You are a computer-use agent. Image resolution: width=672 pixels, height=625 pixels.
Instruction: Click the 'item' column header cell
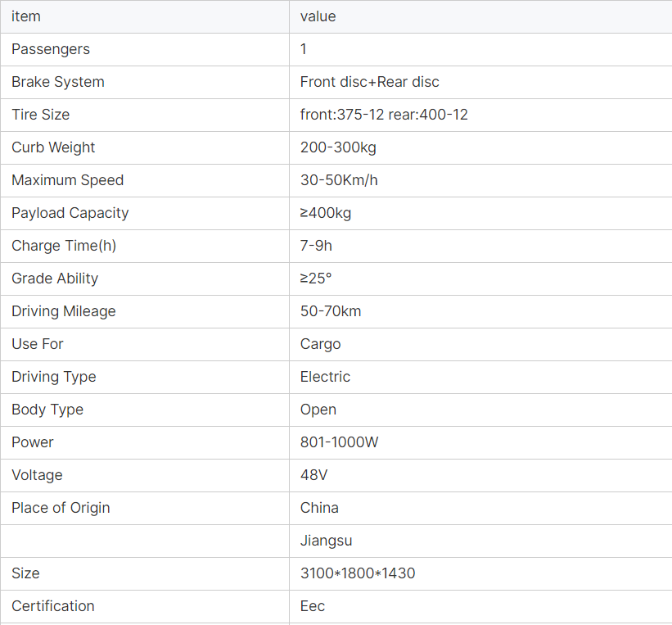pyautogui.click(x=26, y=16)
